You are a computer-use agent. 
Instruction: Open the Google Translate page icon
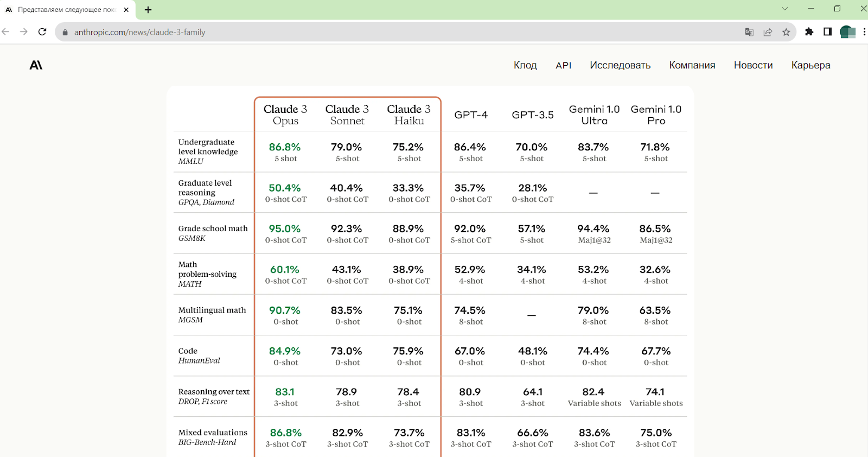click(x=749, y=32)
